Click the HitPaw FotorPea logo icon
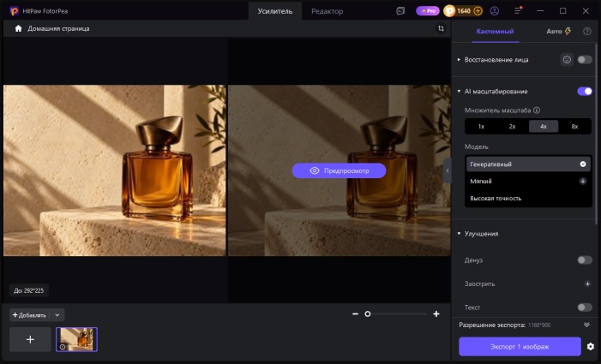 coord(14,11)
